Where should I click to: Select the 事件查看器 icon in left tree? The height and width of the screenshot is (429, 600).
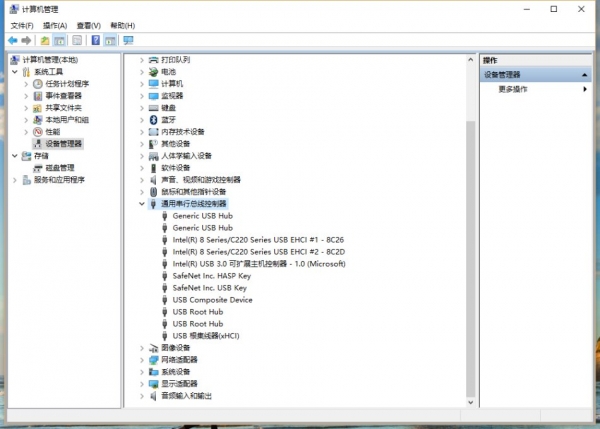coord(39,96)
